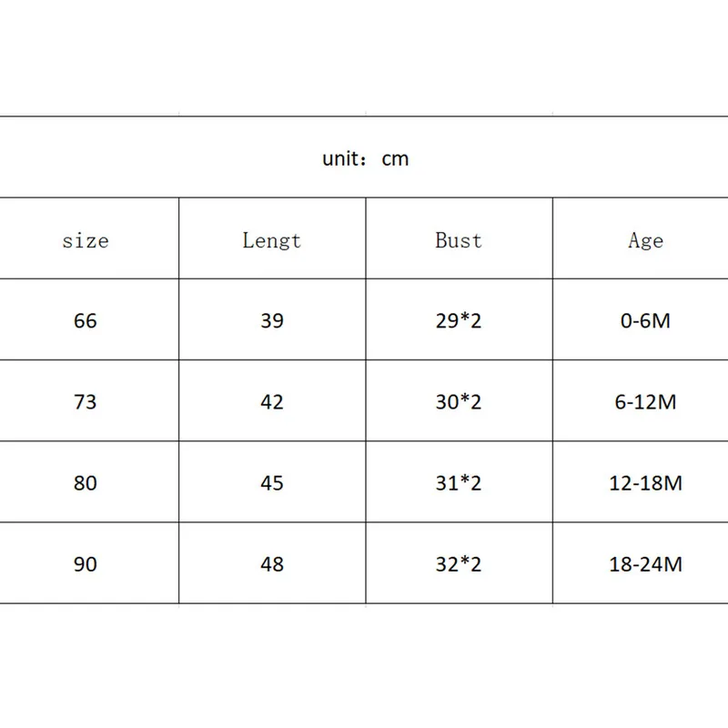
Task: Click the length value 48
Action: coord(271,564)
